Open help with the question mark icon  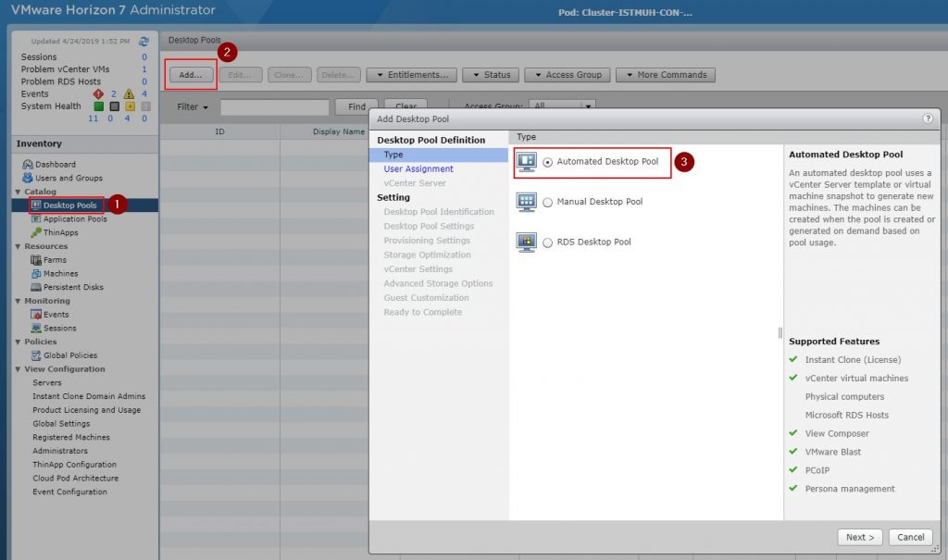928,118
